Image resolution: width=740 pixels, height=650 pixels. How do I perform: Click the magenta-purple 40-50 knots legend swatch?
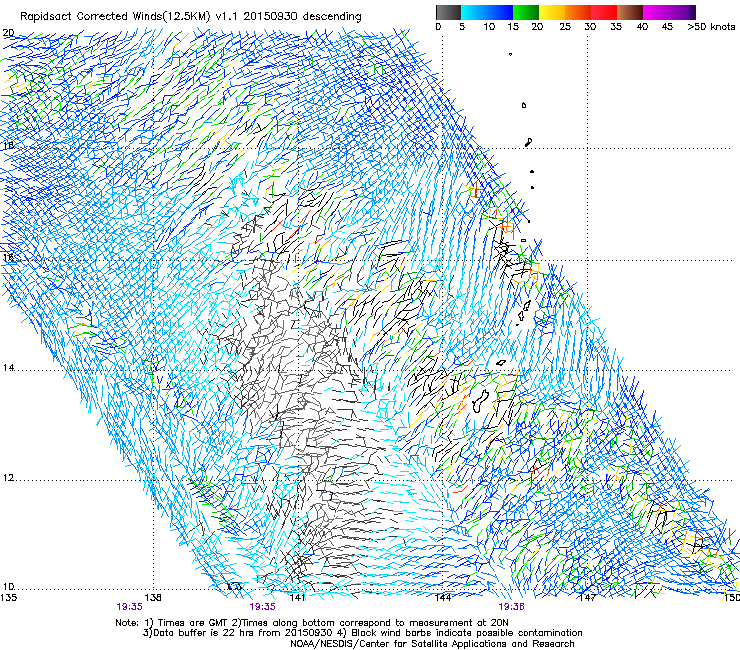669,12
